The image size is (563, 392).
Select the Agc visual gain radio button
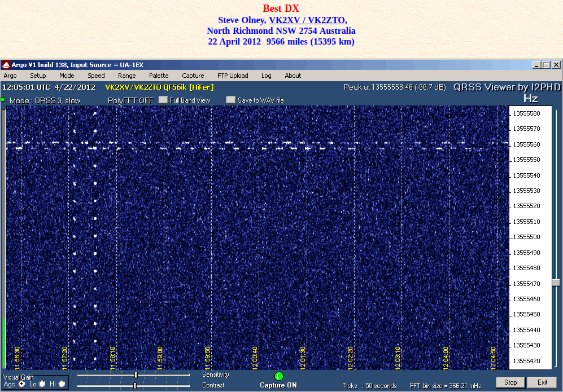pyautogui.click(x=22, y=384)
